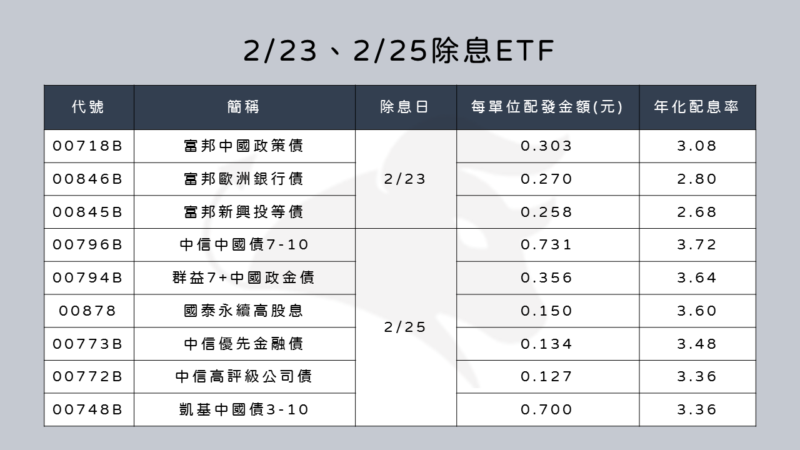
Task: Select the 2.68 annualized yield cell
Action: coord(697,212)
